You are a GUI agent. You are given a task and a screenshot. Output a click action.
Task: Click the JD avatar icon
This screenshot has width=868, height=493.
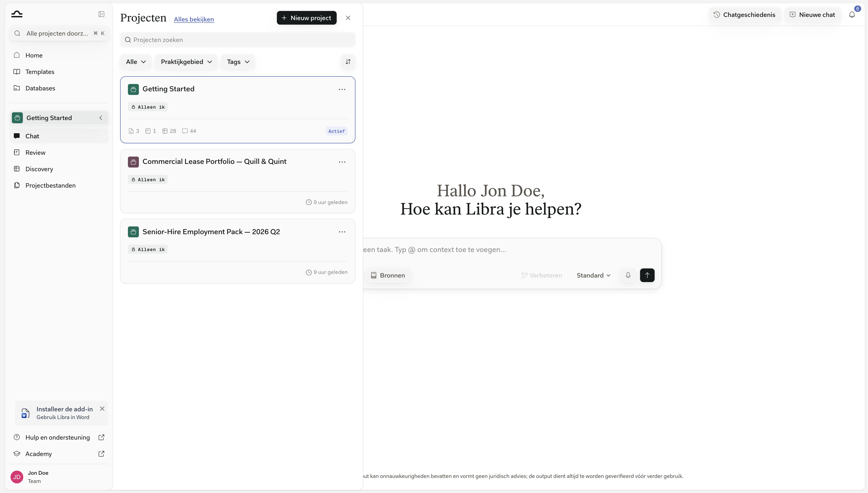17,477
